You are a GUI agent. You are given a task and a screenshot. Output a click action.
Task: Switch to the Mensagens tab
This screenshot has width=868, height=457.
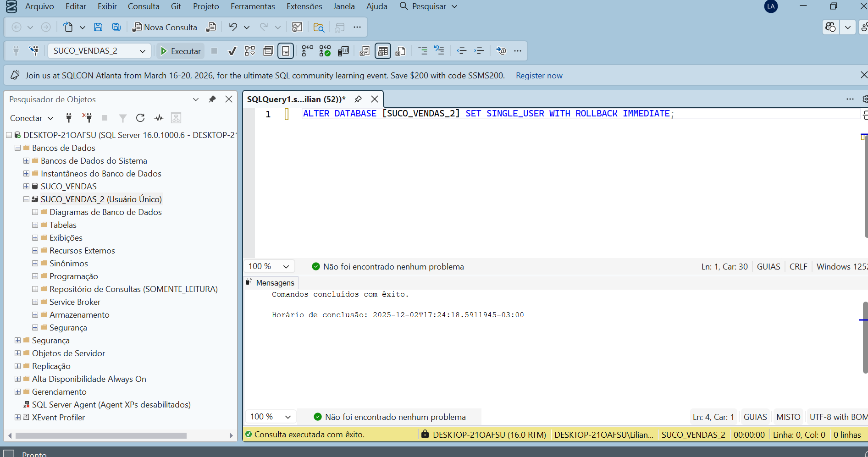click(x=275, y=283)
